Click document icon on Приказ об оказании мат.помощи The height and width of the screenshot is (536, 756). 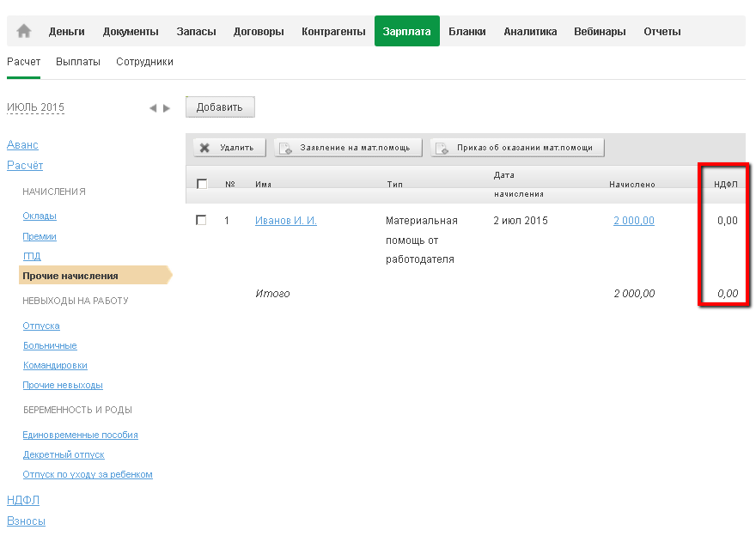[442, 148]
